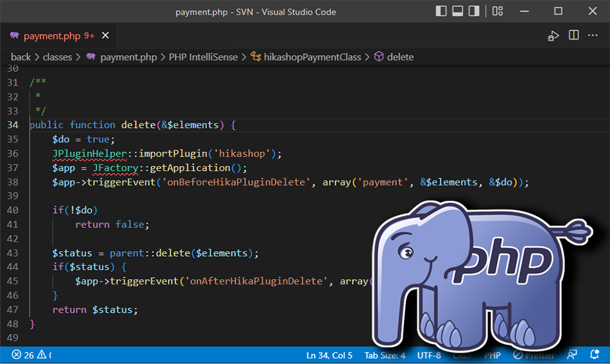
Task: Change file encoding via 'UTF-8'
Action: coord(429,356)
